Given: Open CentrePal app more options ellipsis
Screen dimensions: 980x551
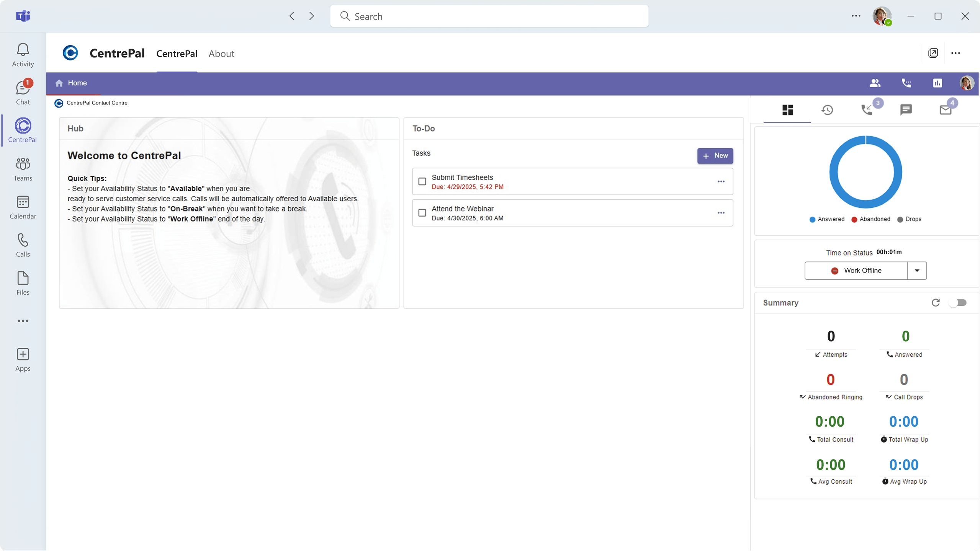Looking at the screenshot, I should pos(955,53).
